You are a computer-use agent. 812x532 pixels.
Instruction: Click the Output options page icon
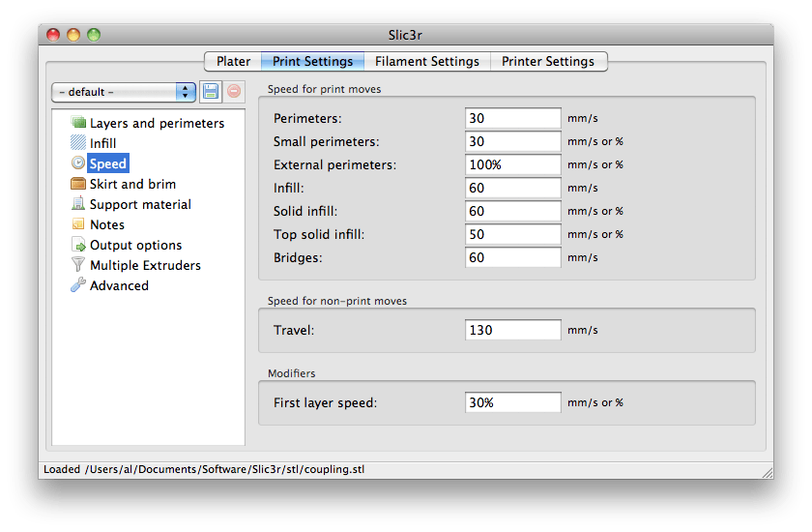(x=78, y=244)
